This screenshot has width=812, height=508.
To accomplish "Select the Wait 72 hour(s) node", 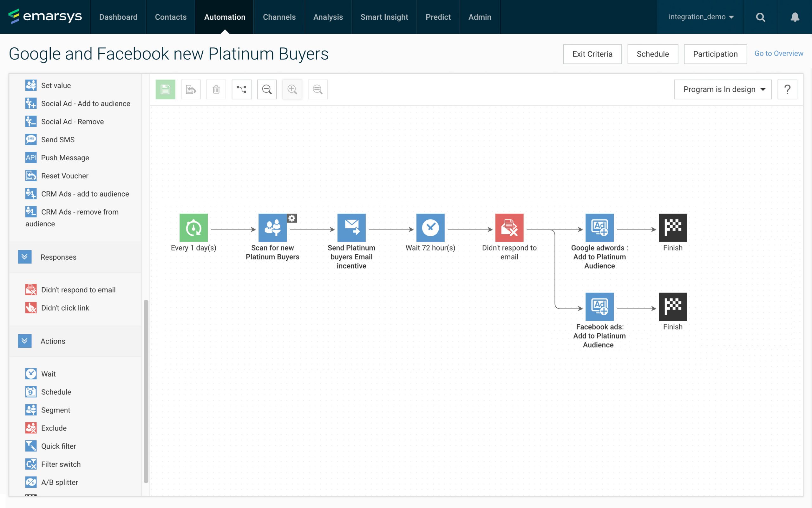I will (x=430, y=227).
